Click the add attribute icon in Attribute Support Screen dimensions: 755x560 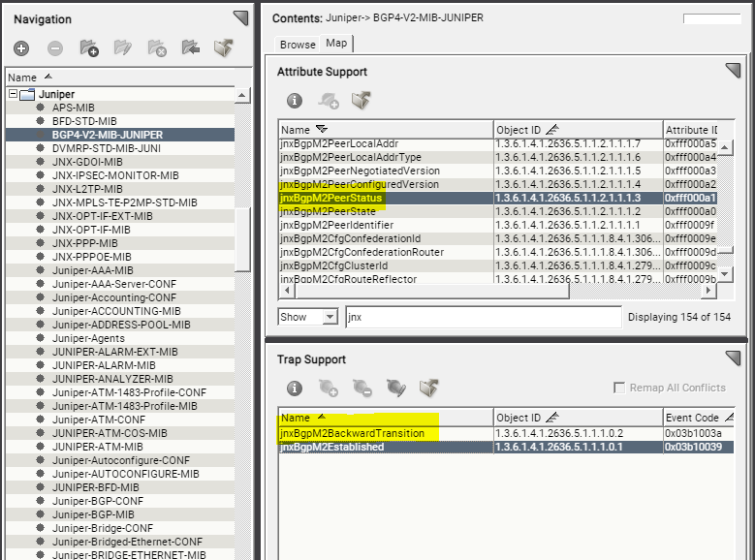(x=329, y=101)
